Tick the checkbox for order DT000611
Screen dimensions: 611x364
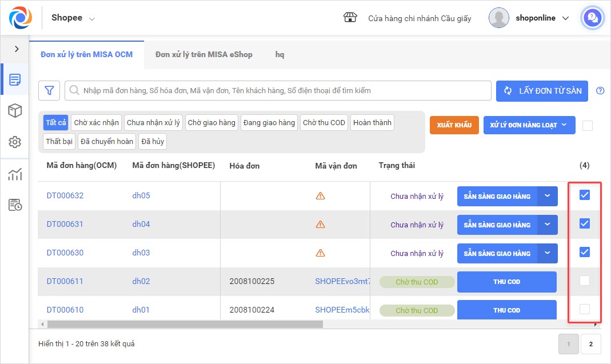click(x=584, y=281)
